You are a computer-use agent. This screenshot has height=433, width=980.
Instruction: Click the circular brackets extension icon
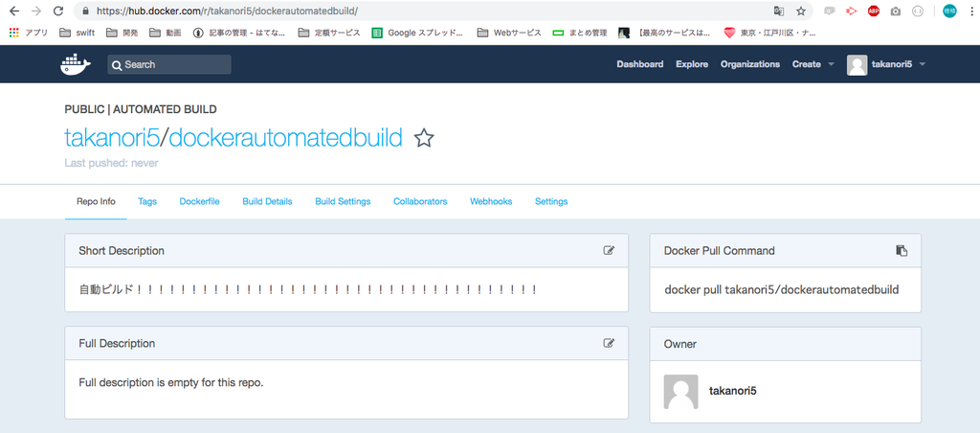(918, 11)
